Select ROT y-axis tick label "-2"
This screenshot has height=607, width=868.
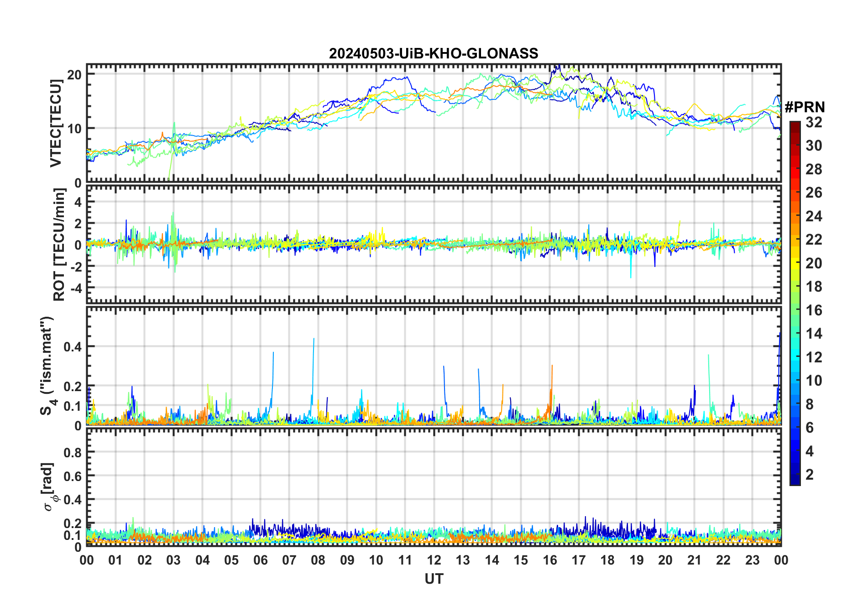[76, 267]
